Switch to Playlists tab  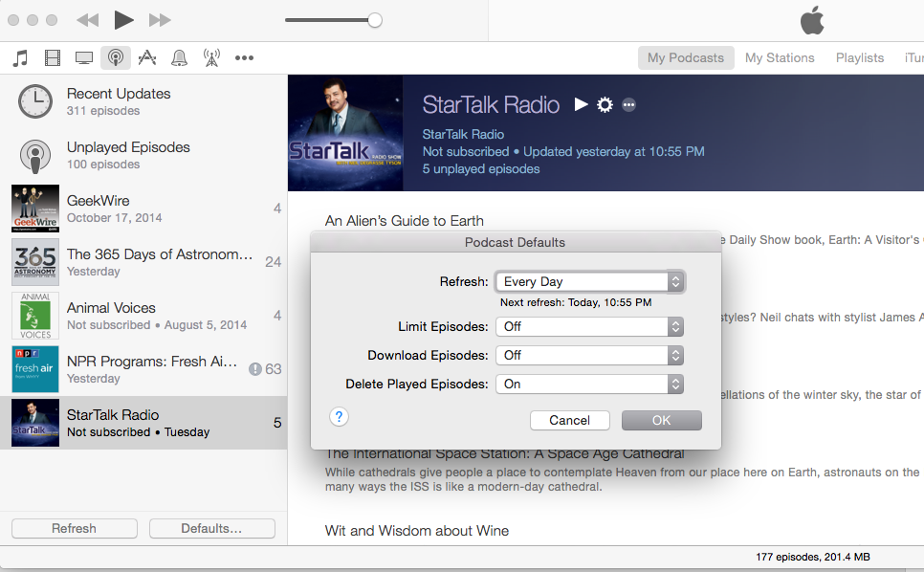(860, 57)
